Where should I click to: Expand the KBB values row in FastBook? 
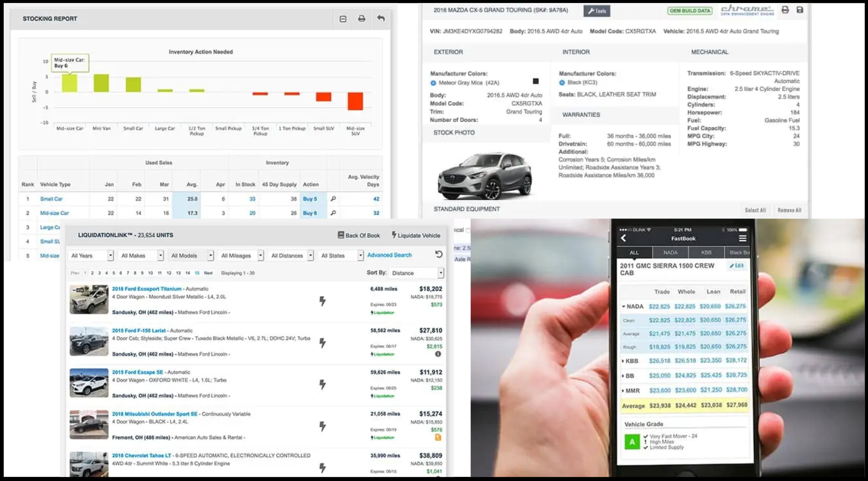click(623, 361)
